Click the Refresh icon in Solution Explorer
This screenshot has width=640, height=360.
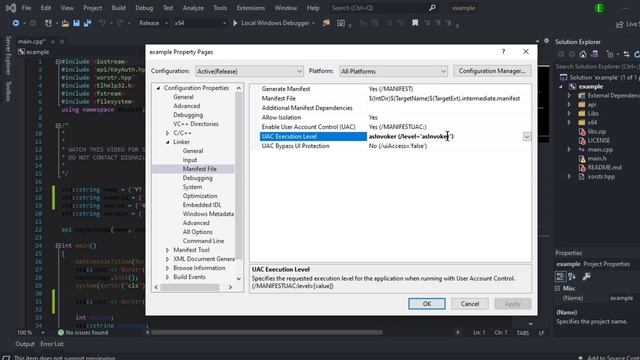[636, 54]
